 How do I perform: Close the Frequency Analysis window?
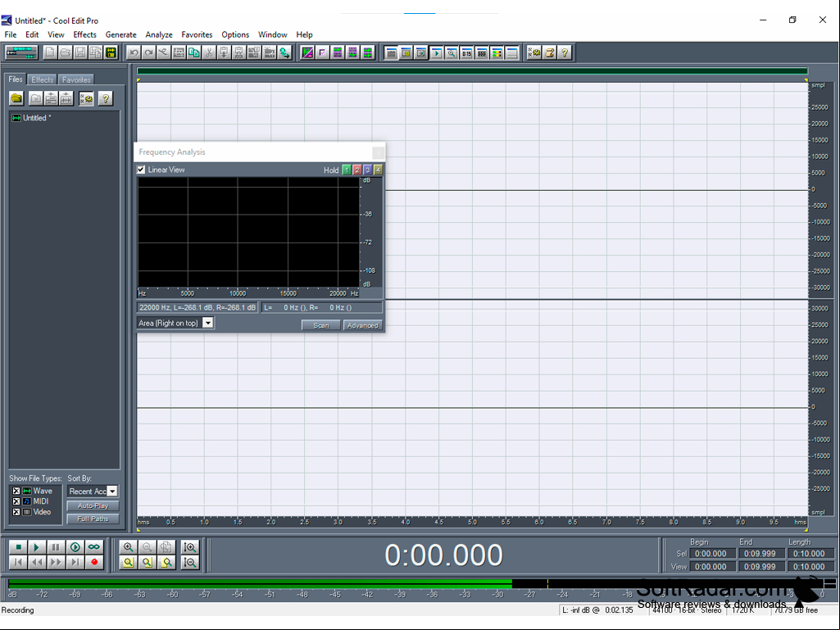coord(378,152)
